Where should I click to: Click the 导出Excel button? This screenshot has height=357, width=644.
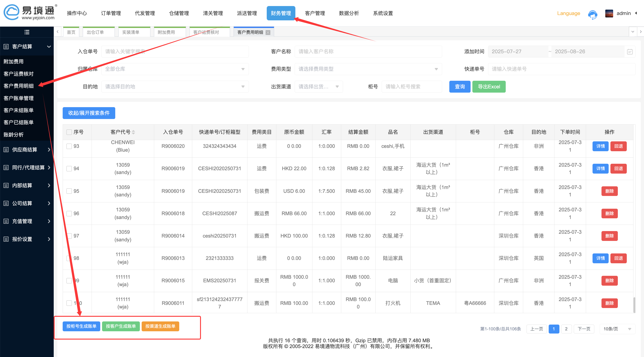(489, 87)
